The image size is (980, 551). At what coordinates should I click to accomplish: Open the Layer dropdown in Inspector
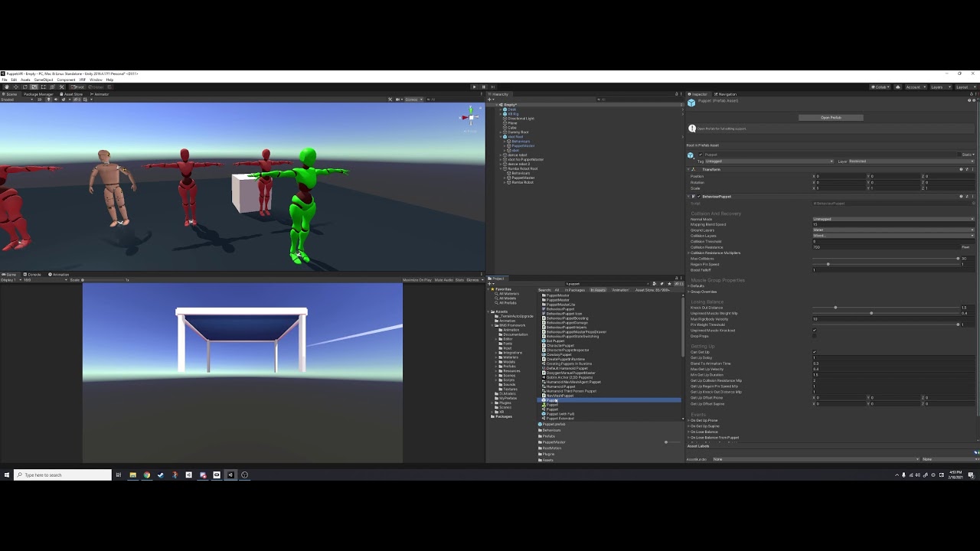coord(912,161)
